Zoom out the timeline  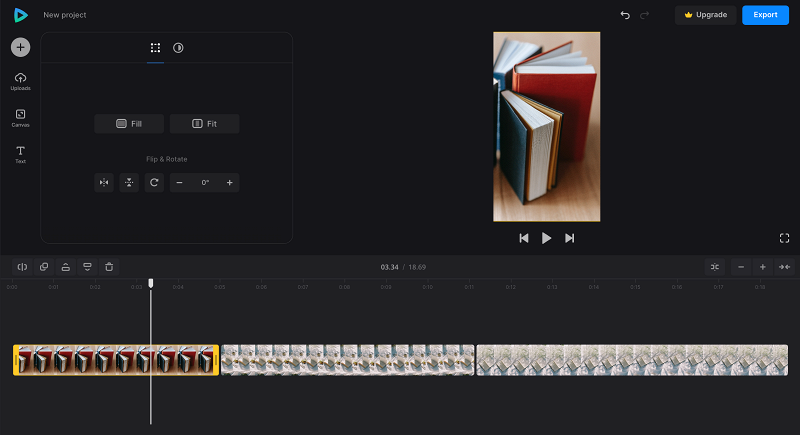[741, 267]
